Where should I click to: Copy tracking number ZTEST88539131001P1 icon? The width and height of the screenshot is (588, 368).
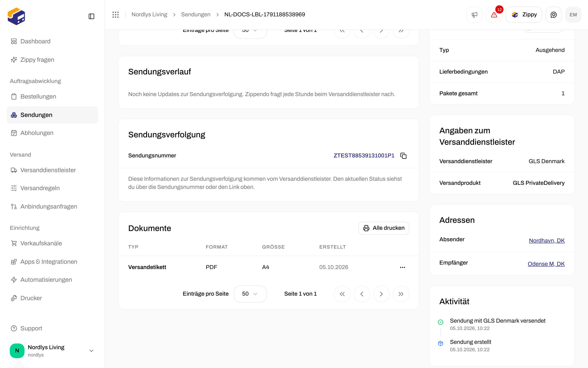(403, 156)
